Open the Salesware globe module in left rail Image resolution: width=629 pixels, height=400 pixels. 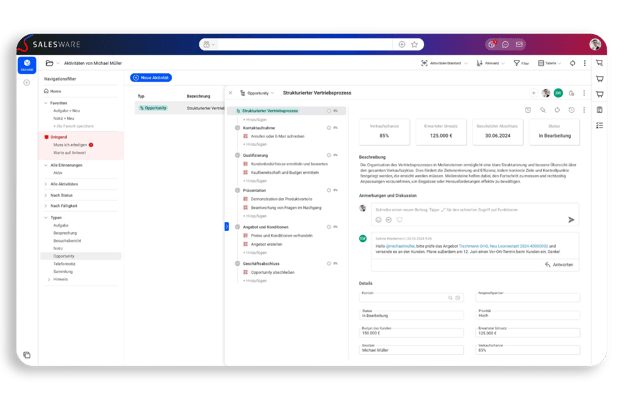(x=27, y=65)
